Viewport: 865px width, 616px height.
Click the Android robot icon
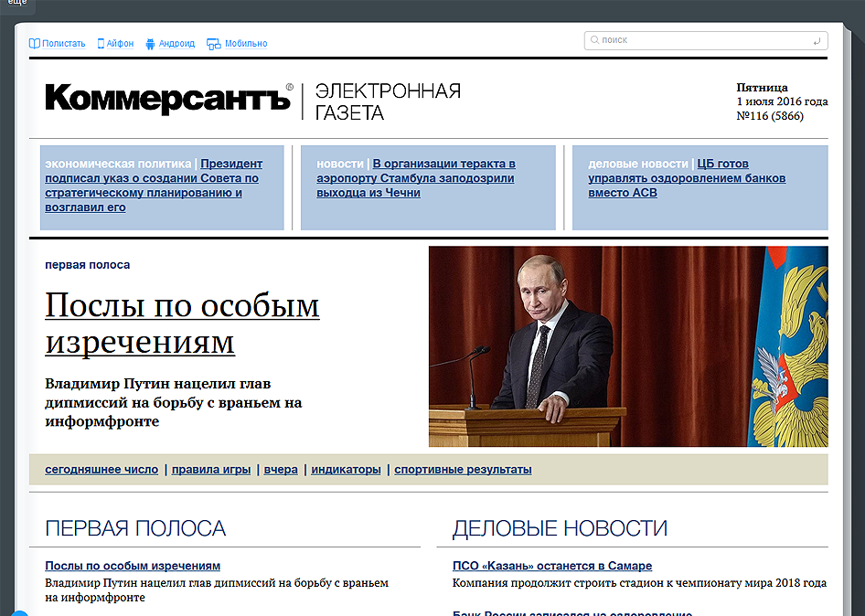click(151, 43)
